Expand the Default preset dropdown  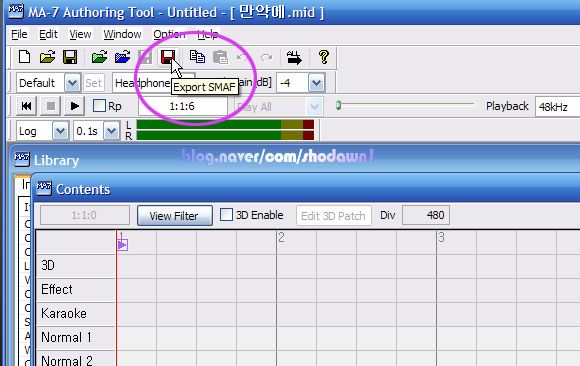click(72, 83)
